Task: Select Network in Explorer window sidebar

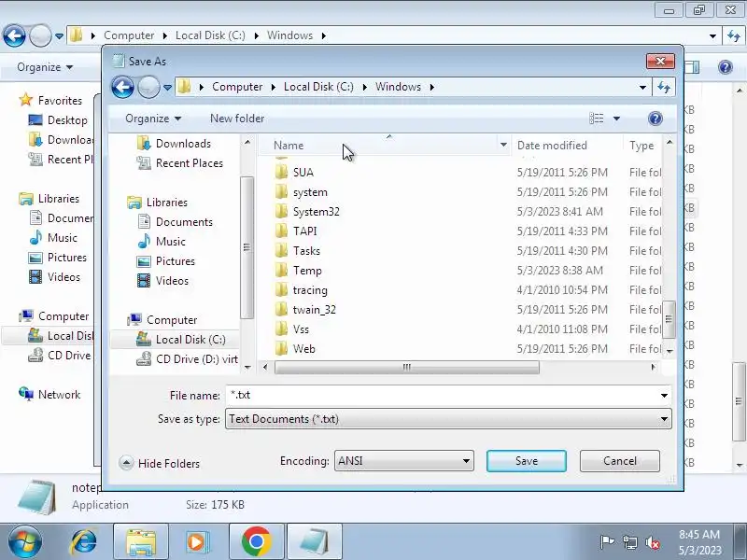Action: click(x=49, y=394)
